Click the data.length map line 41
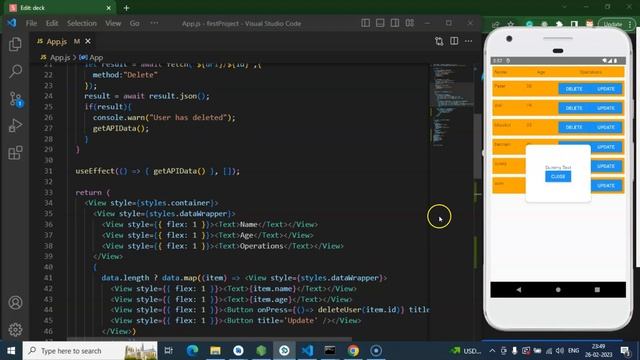640x360 pixels. click(244, 278)
